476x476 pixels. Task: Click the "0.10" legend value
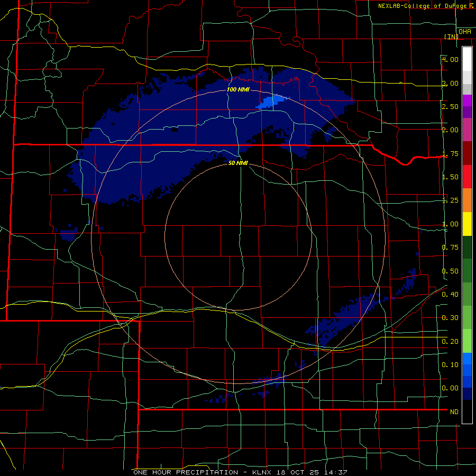(x=450, y=365)
